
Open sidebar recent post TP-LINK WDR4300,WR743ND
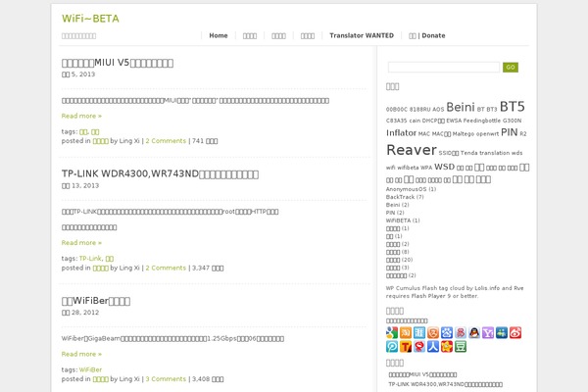click(x=446, y=384)
